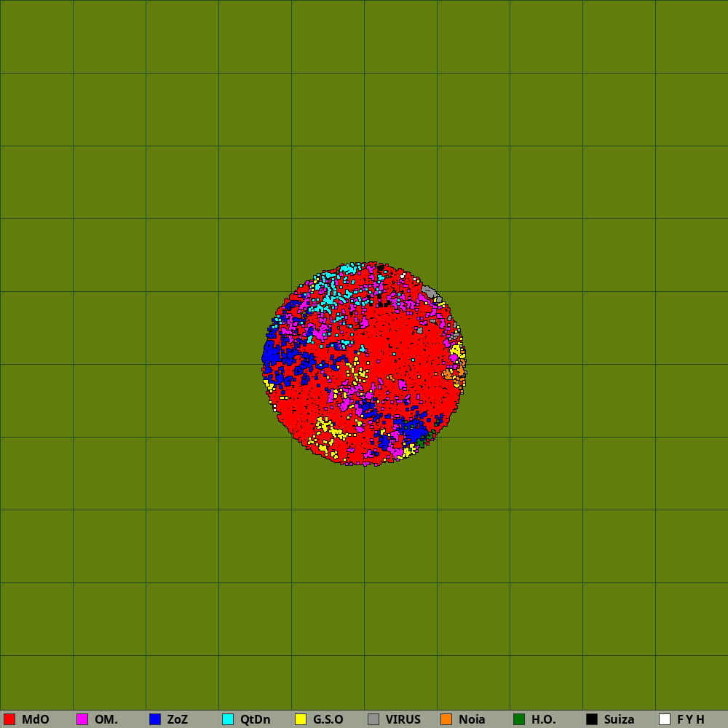Click the gray VIRUS legend swatch
The width and height of the screenshot is (728, 728).
pyautogui.click(x=373, y=719)
